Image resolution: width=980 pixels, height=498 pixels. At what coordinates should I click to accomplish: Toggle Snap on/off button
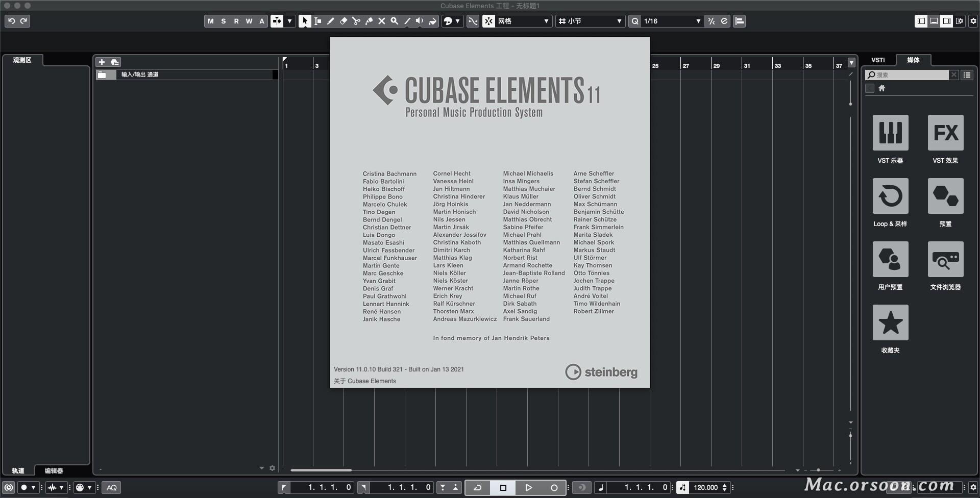[488, 21]
